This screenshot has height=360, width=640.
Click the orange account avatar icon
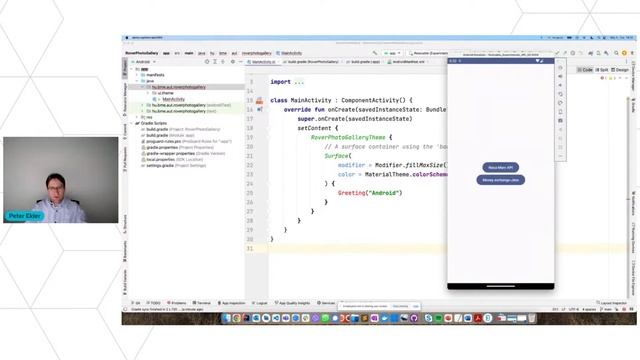624,53
